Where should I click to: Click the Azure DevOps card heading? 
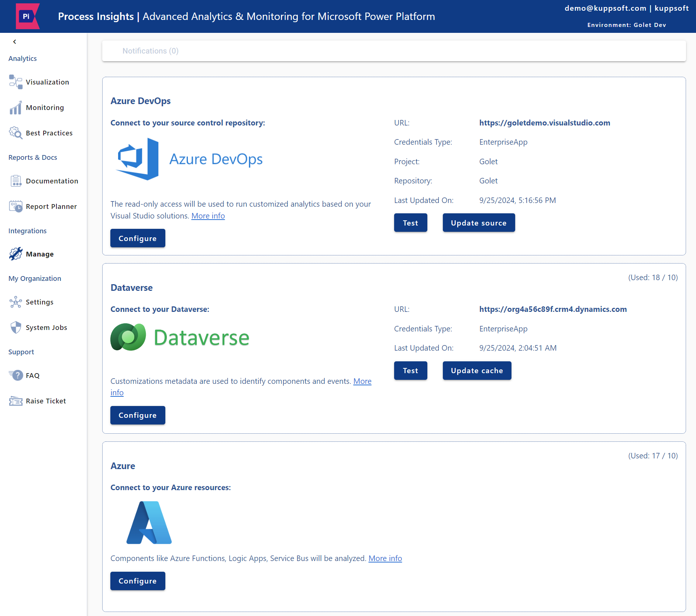coord(140,101)
